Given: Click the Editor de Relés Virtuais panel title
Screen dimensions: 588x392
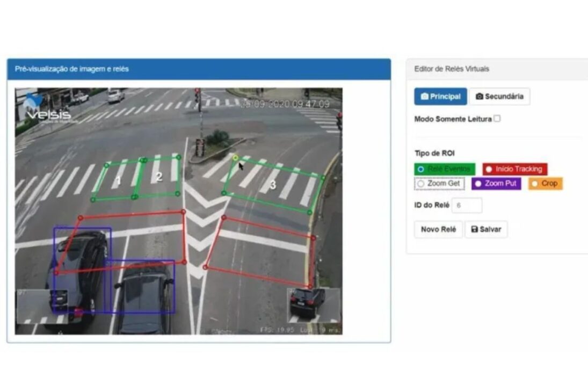Looking at the screenshot, I should pyautogui.click(x=452, y=69).
